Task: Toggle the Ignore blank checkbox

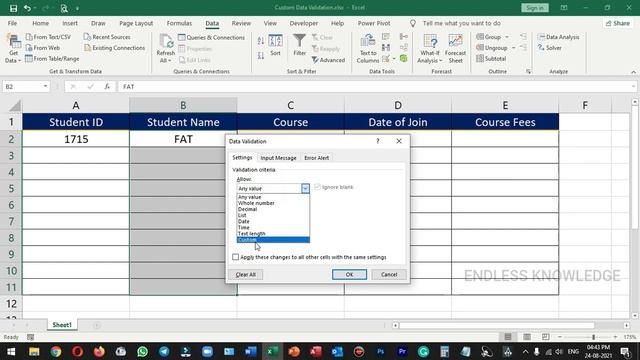Action: point(317,187)
